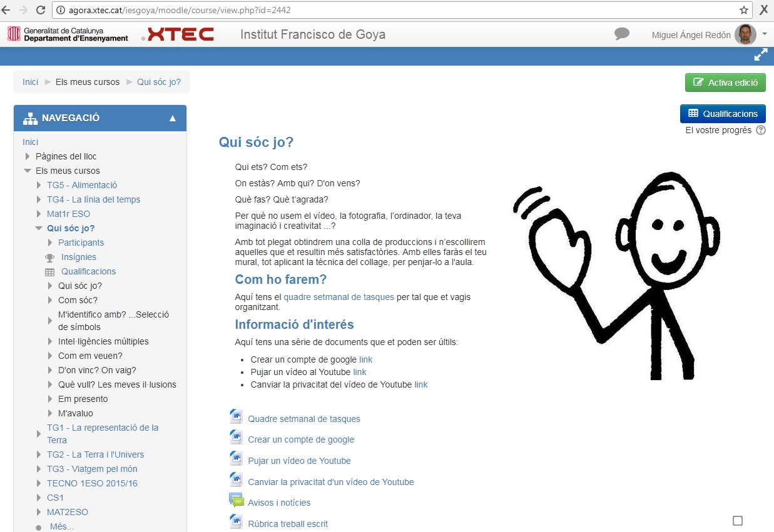Collapse the Navegació block

click(173, 118)
